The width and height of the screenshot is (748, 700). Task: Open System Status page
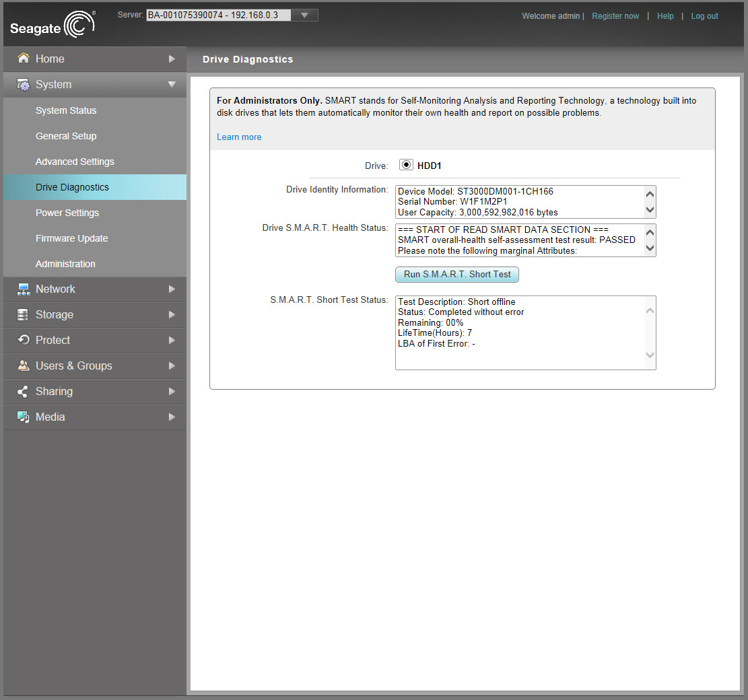click(x=95, y=110)
